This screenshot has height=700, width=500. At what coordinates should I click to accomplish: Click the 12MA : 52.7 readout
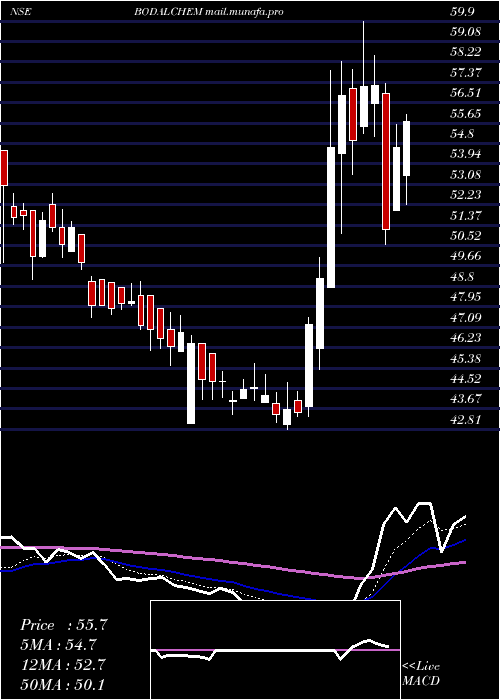click(x=62, y=665)
